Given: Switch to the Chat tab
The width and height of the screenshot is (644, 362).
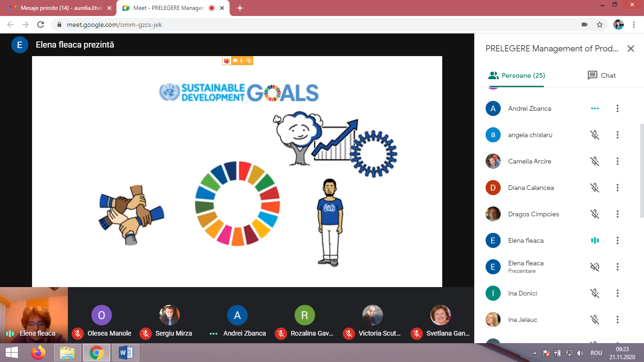Looking at the screenshot, I should [602, 75].
